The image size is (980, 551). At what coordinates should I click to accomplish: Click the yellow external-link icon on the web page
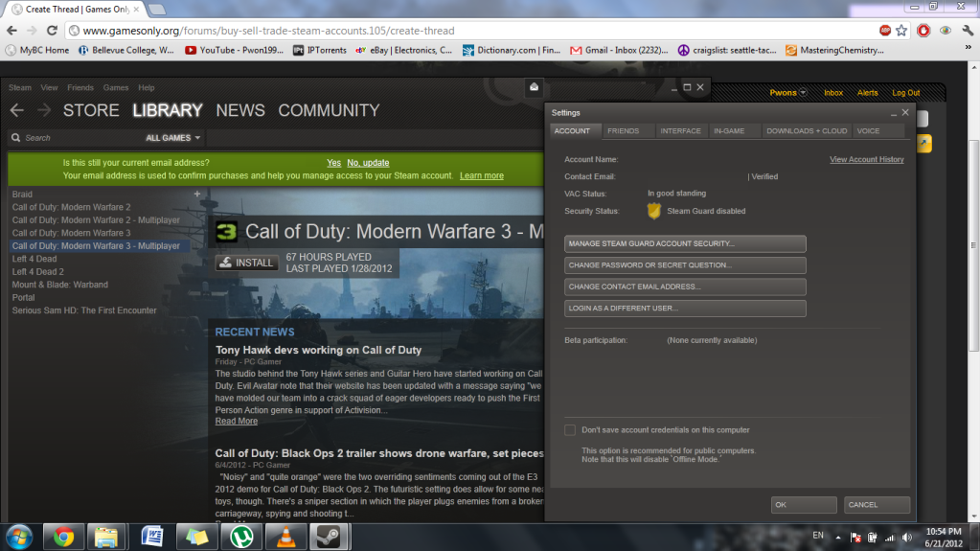pos(924,143)
